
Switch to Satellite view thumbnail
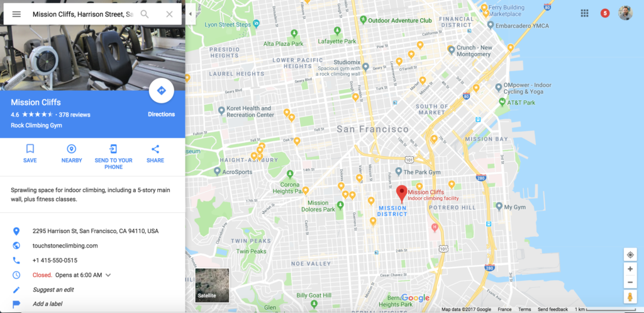click(x=213, y=285)
